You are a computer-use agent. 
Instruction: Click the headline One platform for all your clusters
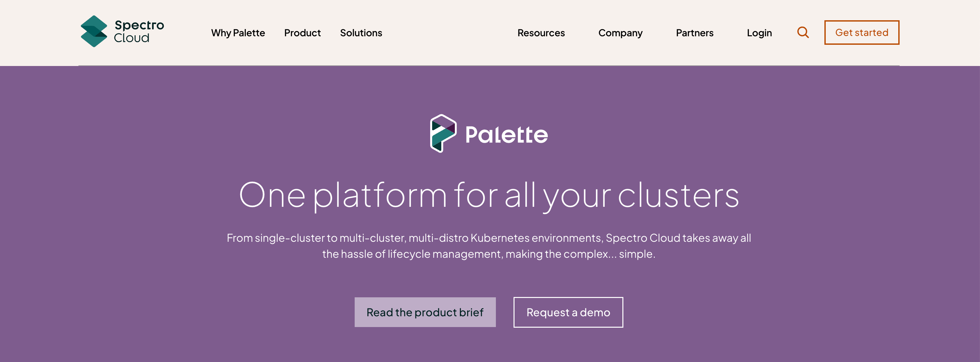[x=489, y=195]
